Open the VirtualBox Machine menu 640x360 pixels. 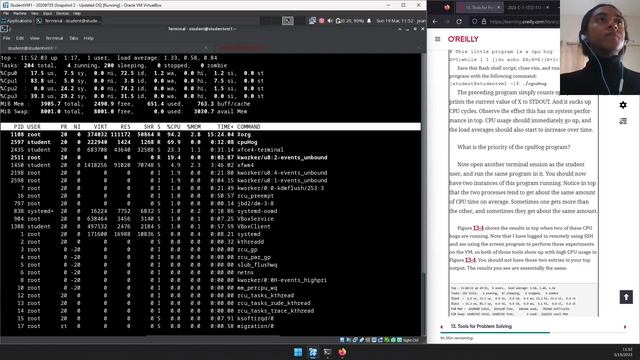(20, 13)
